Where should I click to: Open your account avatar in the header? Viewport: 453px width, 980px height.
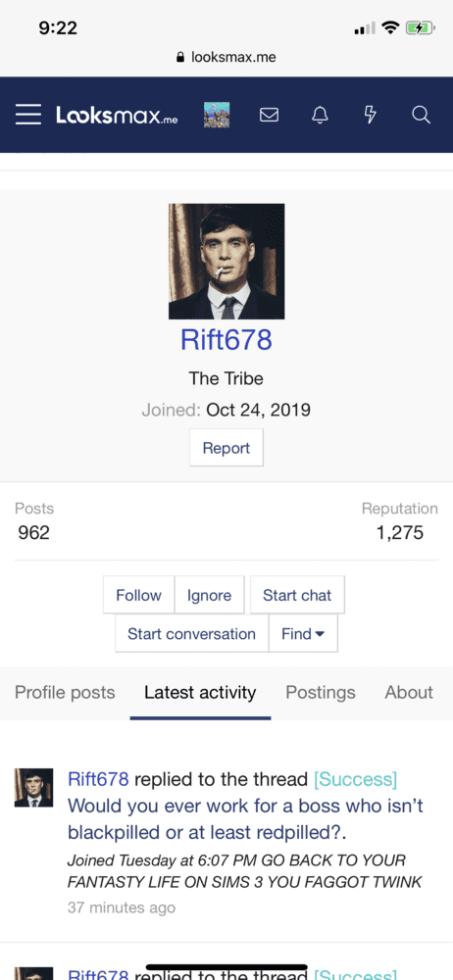coord(217,115)
